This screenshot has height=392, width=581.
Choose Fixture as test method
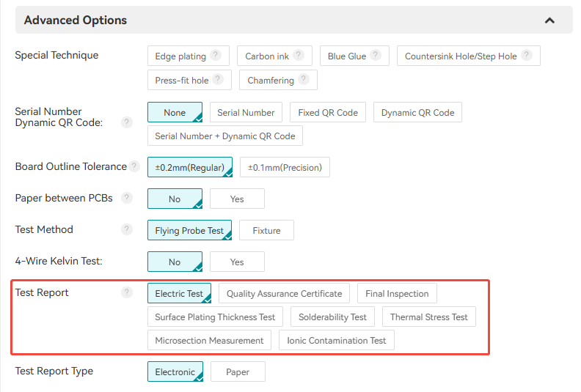coord(266,230)
